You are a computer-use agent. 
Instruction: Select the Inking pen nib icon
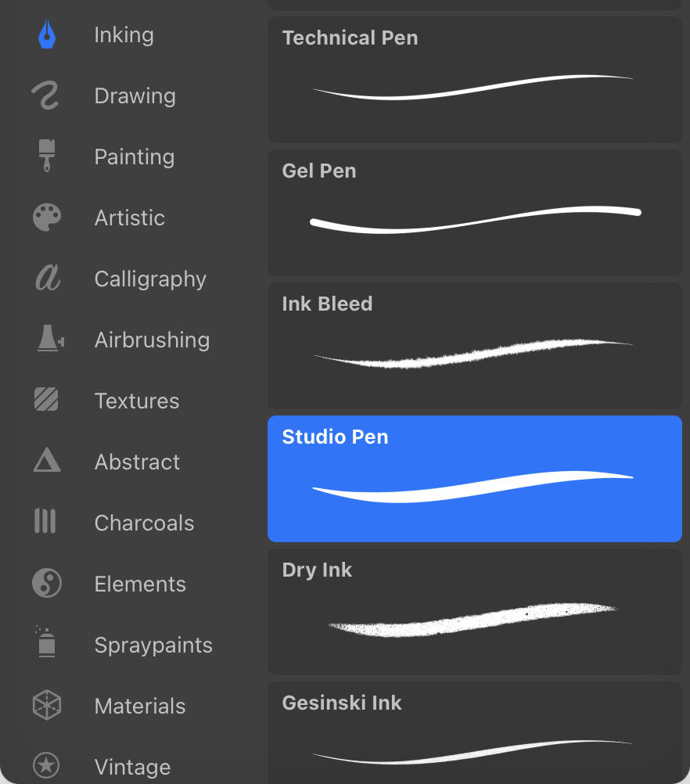45,34
